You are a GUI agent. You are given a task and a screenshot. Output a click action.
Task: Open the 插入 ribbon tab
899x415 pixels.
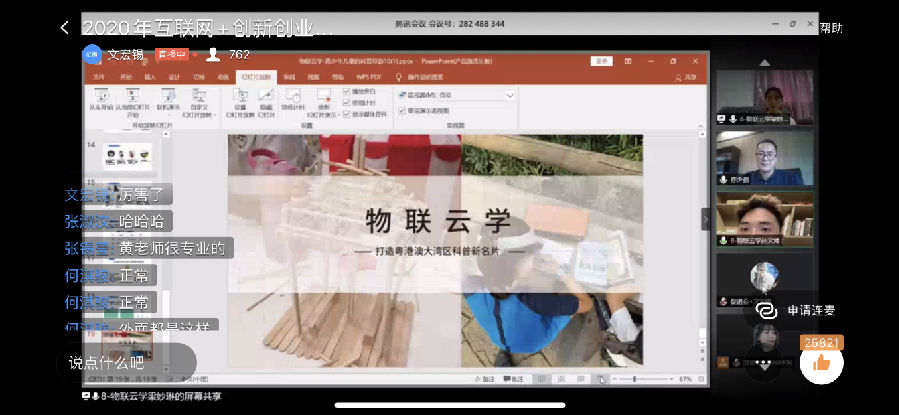pyautogui.click(x=150, y=76)
